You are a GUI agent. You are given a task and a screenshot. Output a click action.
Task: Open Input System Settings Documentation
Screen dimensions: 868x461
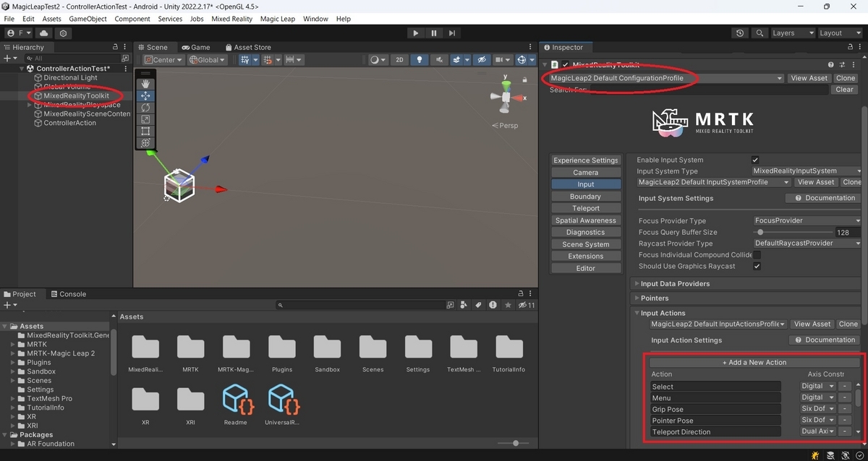824,198
